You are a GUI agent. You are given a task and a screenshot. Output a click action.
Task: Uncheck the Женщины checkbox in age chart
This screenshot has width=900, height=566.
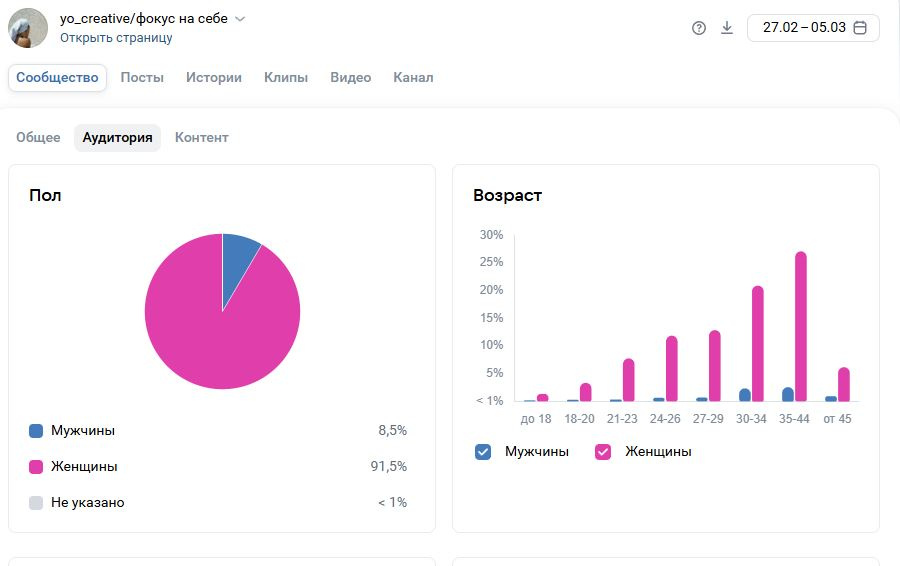click(603, 452)
